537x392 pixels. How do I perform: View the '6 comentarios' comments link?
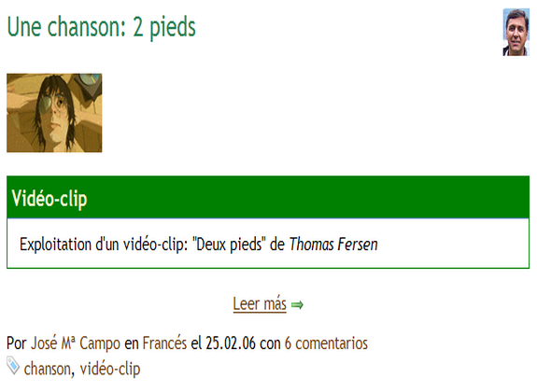tap(326, 343)
